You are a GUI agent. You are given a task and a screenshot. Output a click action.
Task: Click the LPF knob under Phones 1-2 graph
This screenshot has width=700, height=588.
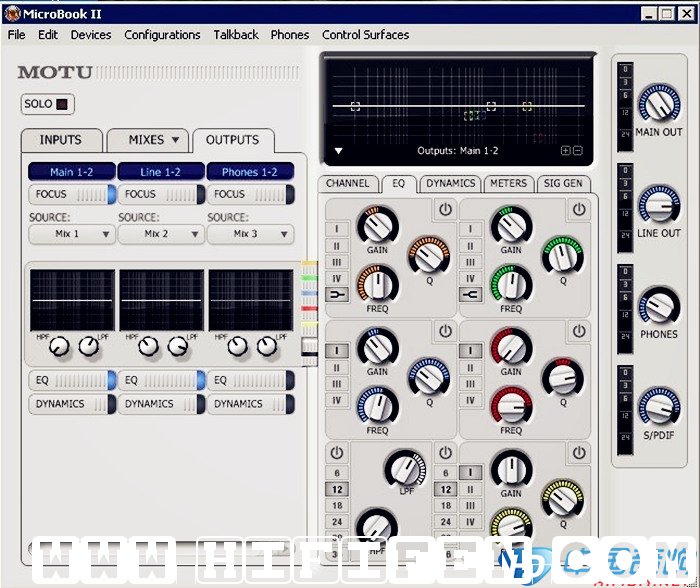pyautogui.click(x=267, y=346)
